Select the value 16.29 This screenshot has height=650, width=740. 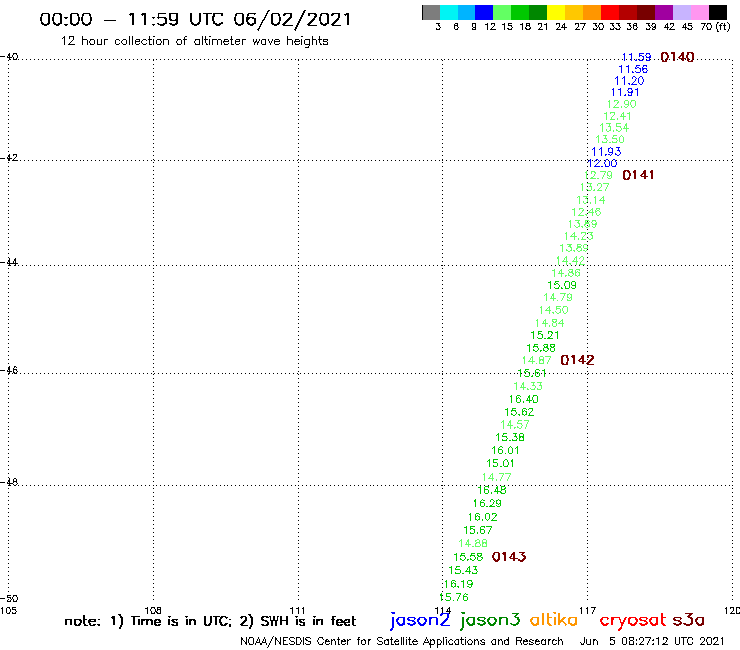pyautogui.click(x=487, y=503)
